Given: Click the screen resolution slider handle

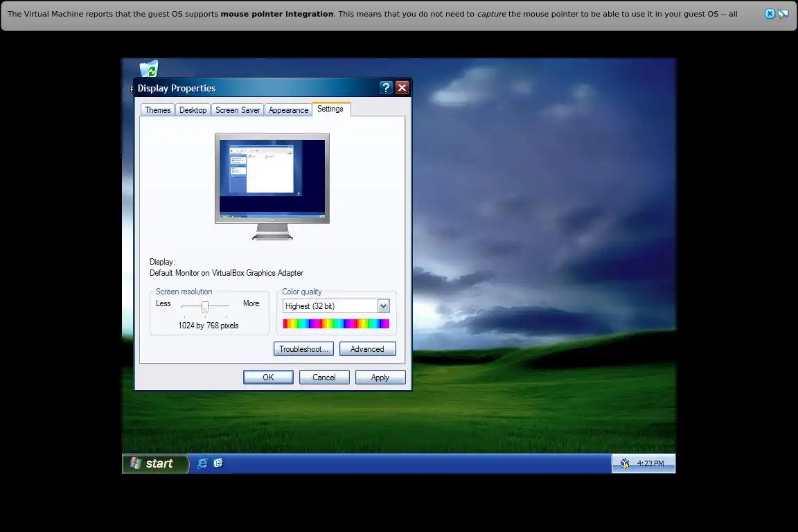Looking at the screenshot, I should [x=204, y=306].
